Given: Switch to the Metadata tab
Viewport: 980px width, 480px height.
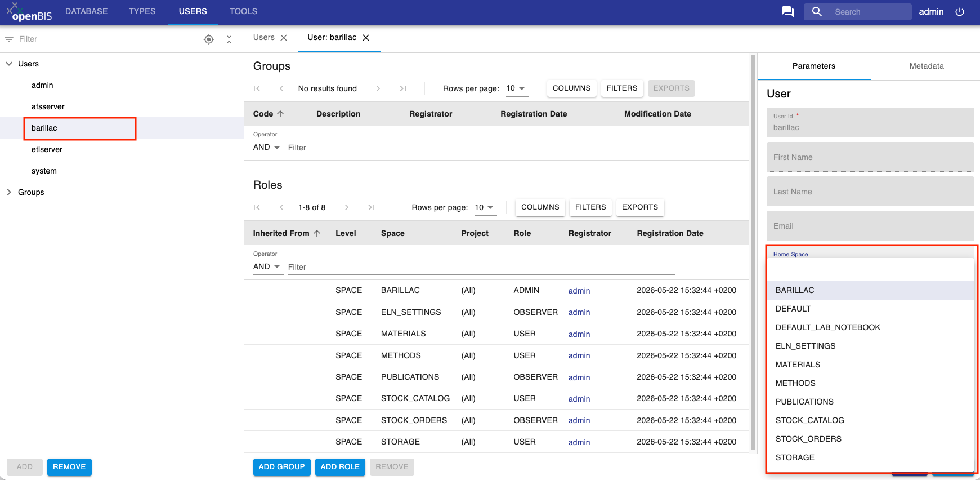Looking at the screenshot, I should 927,66.
